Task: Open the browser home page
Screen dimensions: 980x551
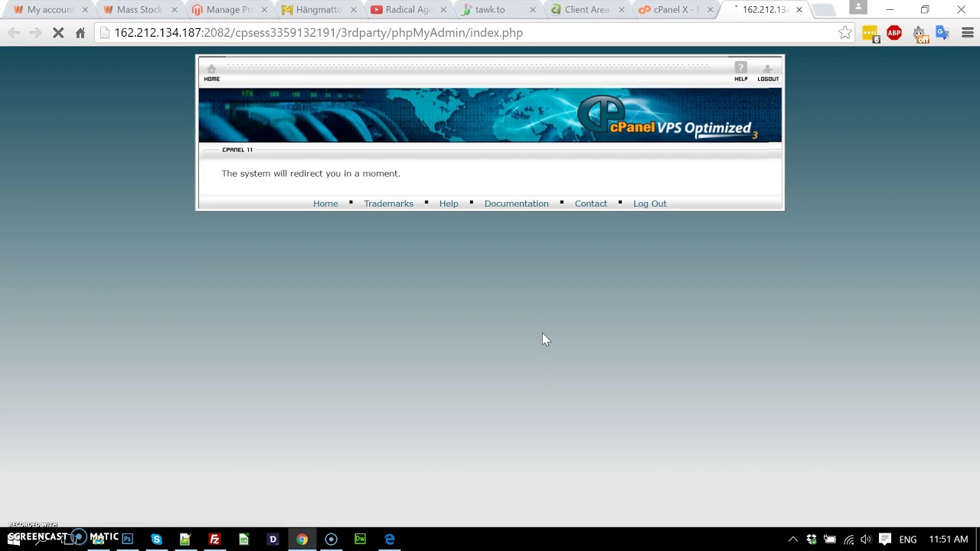Action: click(80, 33)
